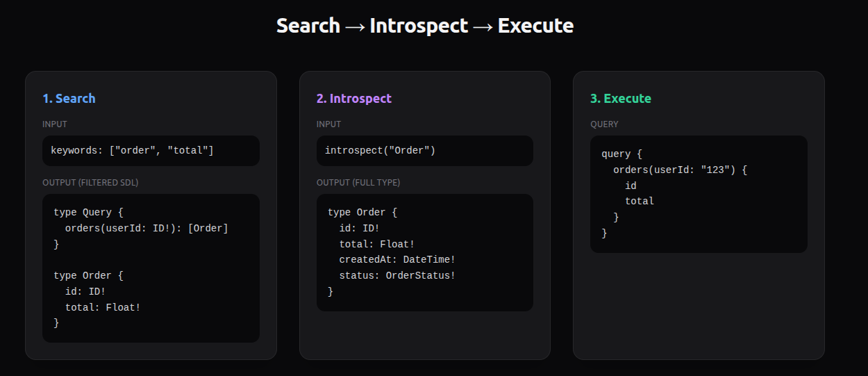The image size is (868, 376).
Task: Click the "createdAt: DateTime!" field line
Action: coord(397,260)
